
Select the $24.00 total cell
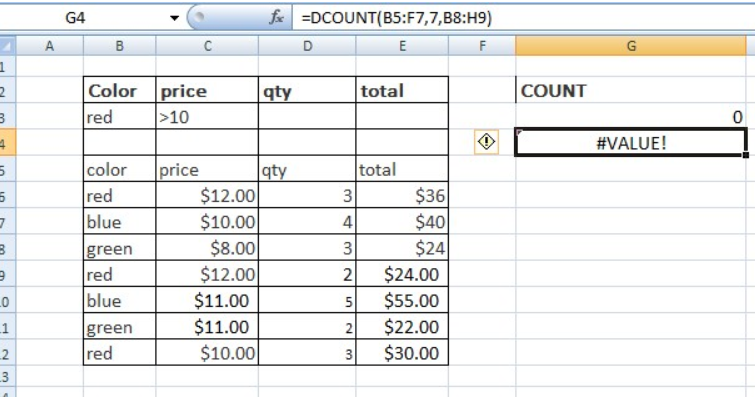(x=402, y=274)
